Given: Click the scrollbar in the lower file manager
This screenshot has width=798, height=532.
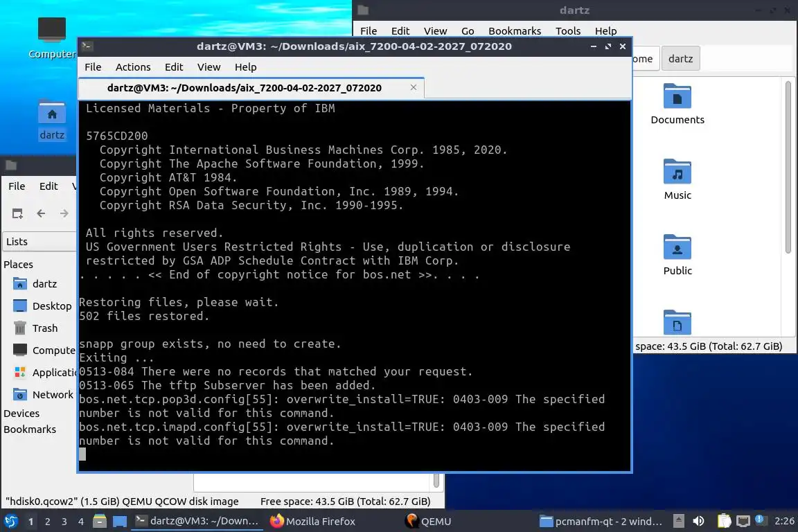Looking at the screenshot, I should (436, 480).
